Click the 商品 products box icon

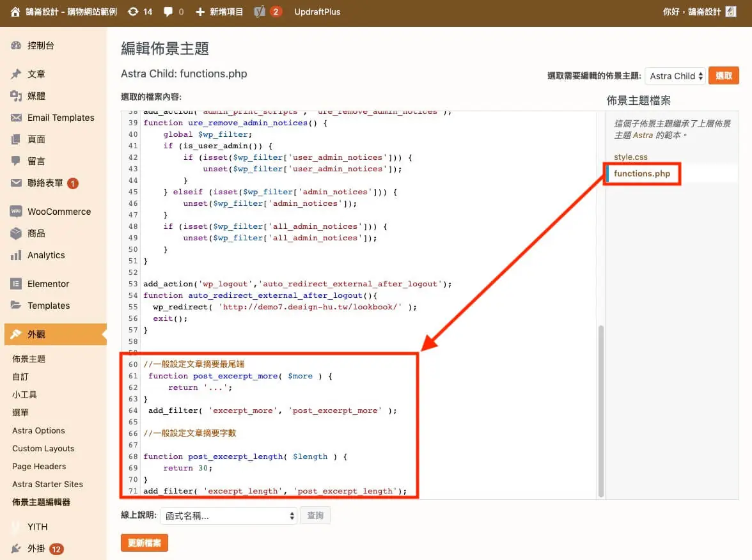tap(16, 233)
